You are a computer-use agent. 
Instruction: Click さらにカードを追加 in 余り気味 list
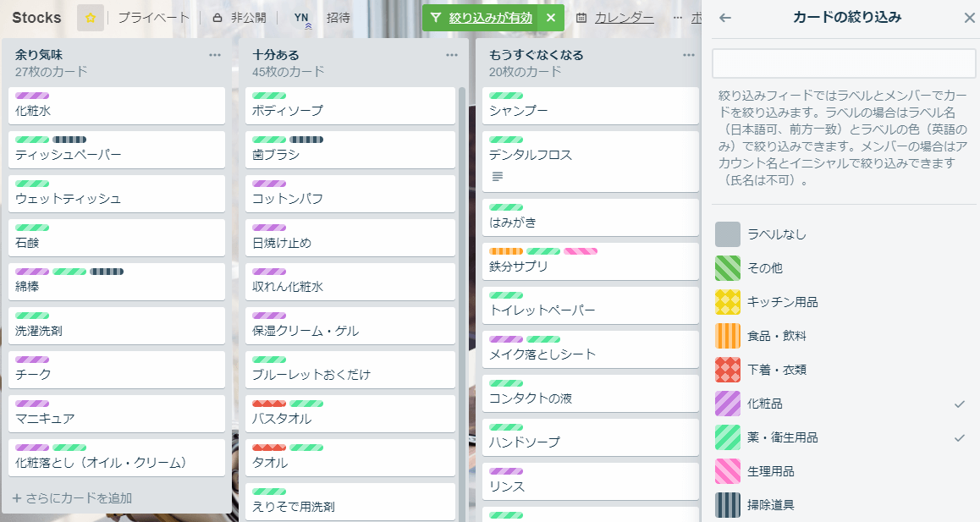(x=73, y=498)
